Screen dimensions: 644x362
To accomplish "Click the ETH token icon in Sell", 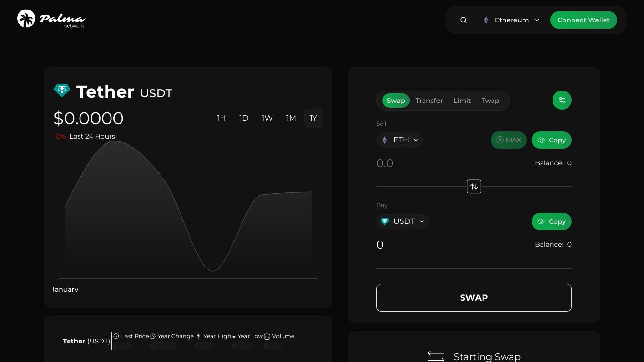I will coord(385,140).
